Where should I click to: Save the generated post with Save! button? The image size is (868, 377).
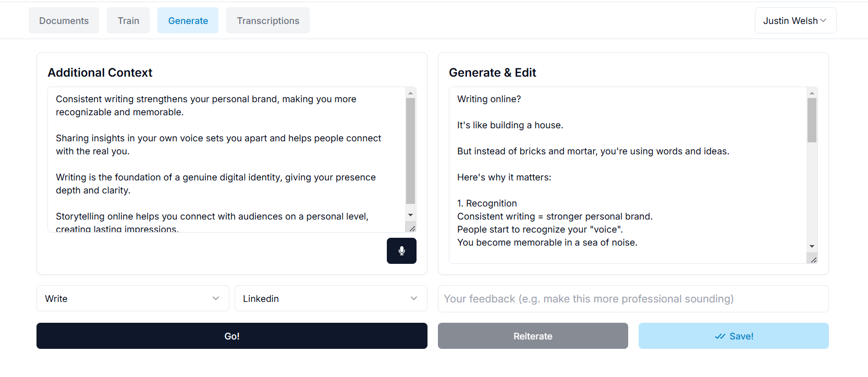point(733,336)
